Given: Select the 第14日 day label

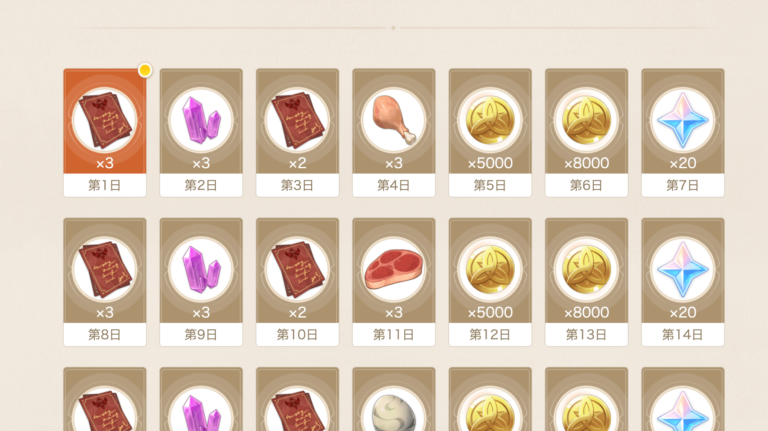Looking at the screenshot, I should click(x=683, y=335).
